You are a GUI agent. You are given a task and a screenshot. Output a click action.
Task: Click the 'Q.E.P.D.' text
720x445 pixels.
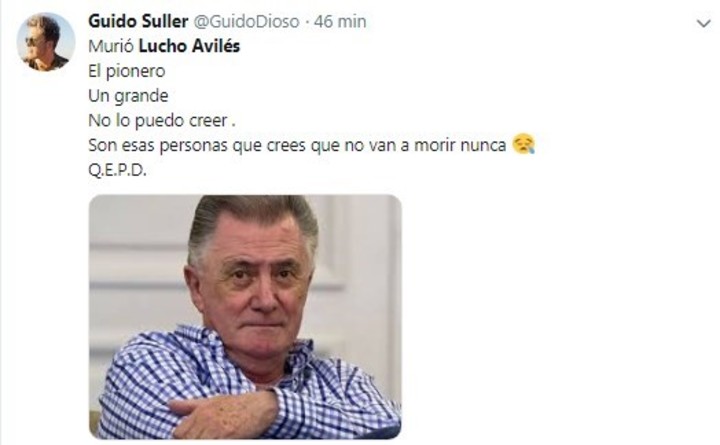[x=117, y=170]
